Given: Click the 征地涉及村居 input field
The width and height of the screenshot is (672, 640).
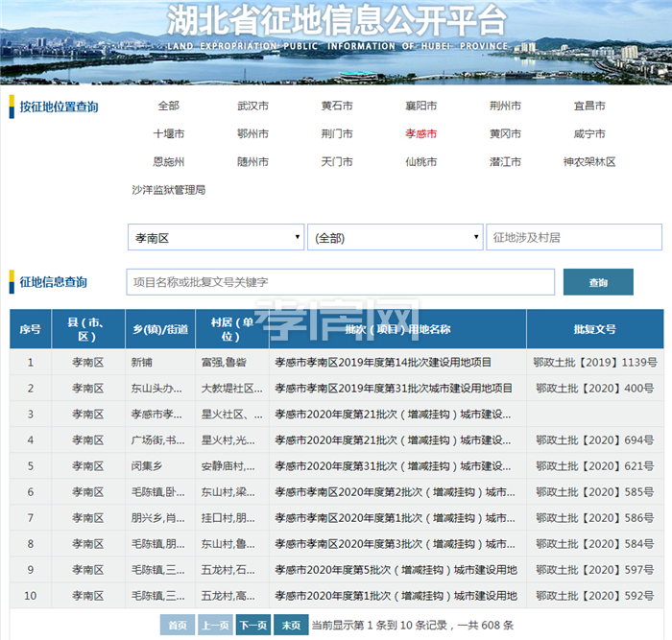Looking at the screenshot, I should [573, 237].
